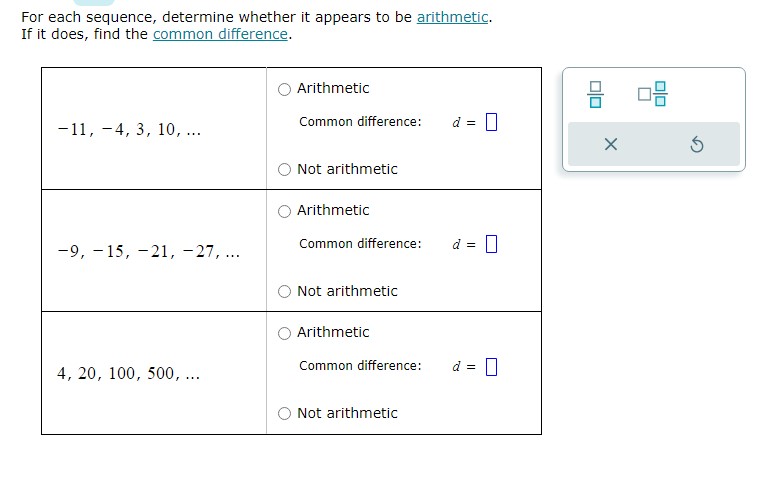Click the d input box in third row
The width and height of the screenshot is (783, 499).
click(491, 367)
